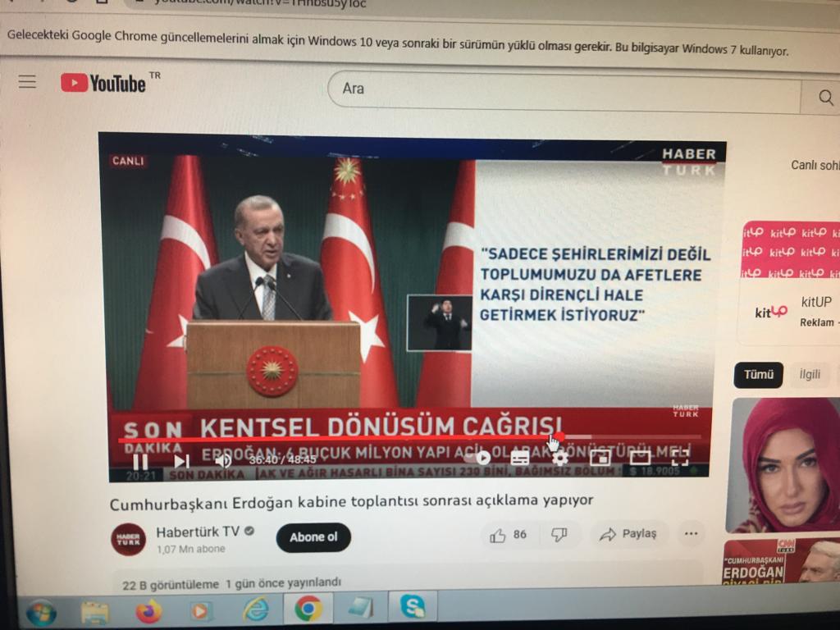Open Skype from the taskbar
The width and height of the screenshot is (840, 630).
pyautogui.click(x=413, y=606)
